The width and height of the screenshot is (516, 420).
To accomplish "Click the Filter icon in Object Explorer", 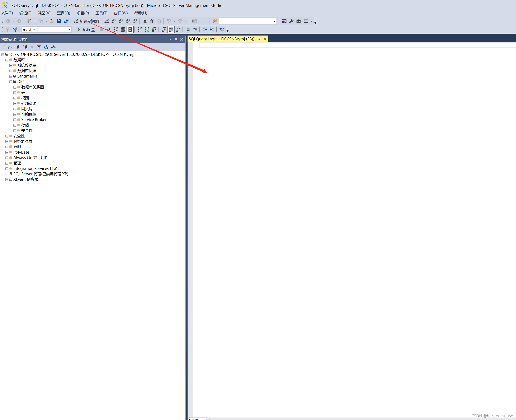I will point(39,47).
